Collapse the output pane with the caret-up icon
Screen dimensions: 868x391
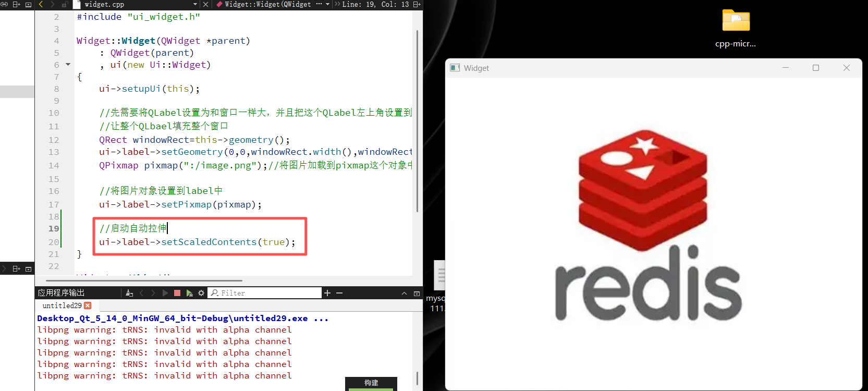coord(404,294)
